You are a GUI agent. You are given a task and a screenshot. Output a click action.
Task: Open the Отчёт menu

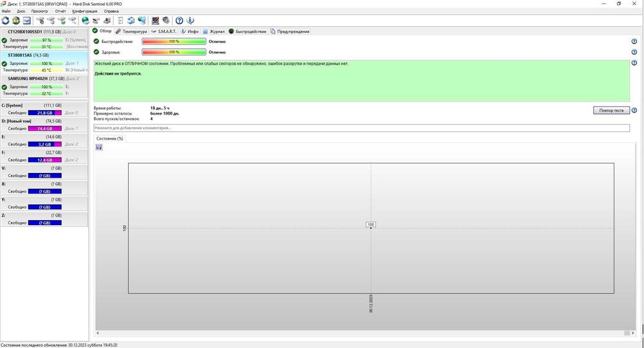pyautogui.click(x=61, y=11)
